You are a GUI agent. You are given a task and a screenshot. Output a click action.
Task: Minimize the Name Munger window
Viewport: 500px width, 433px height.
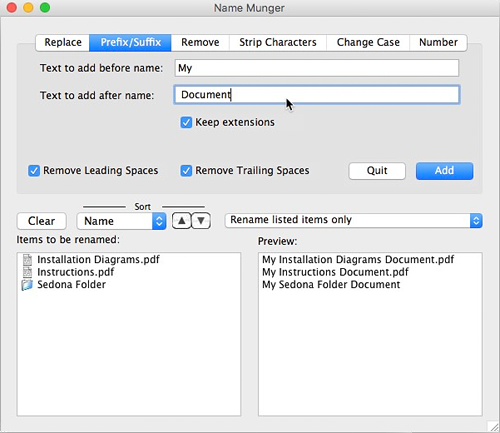(28, 7)
